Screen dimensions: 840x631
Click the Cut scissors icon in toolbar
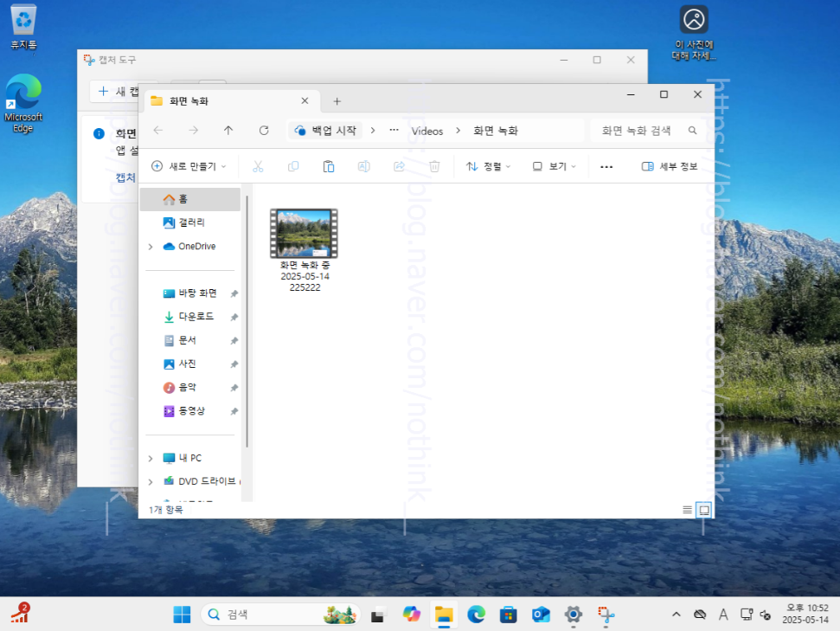pos(258,167)
